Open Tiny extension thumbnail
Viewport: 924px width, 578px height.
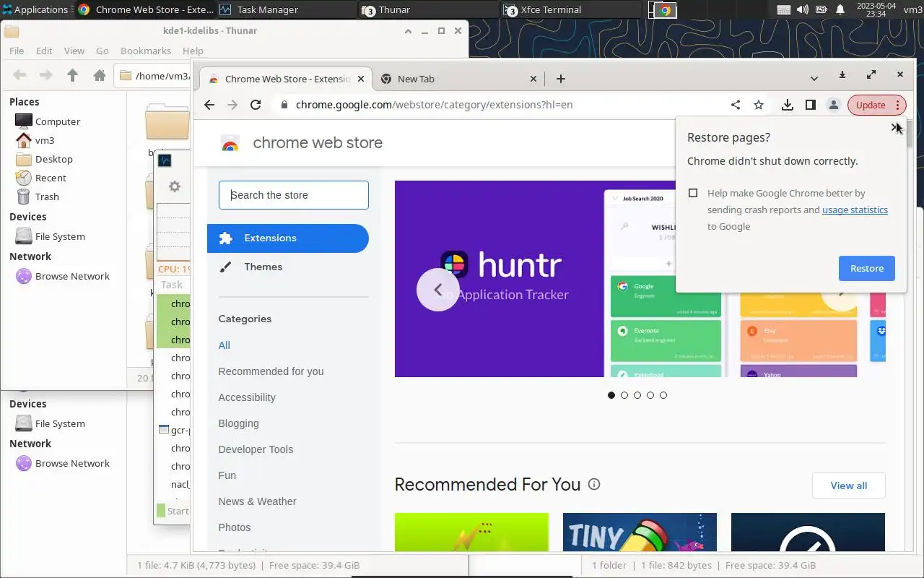tap(640, 532)
